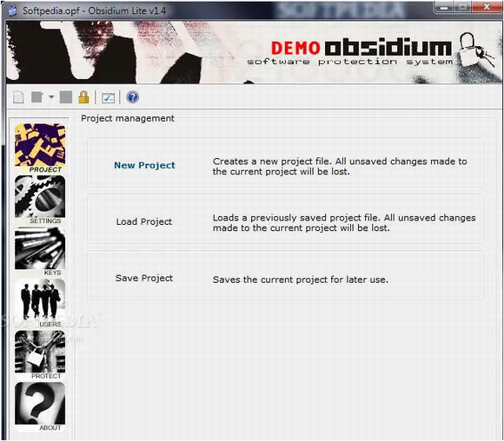Click the new document toolbar icon

tap(18, 97)
